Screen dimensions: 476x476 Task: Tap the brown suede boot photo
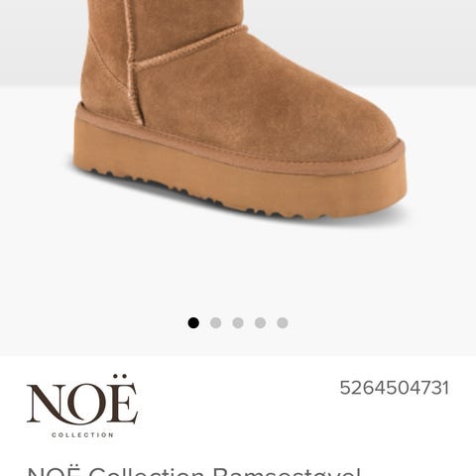[240, 109]
